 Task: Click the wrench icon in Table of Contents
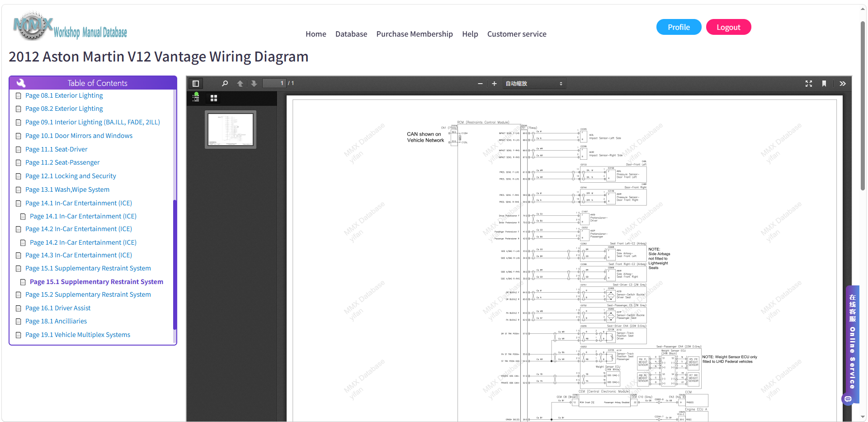(x=21, y=83)
